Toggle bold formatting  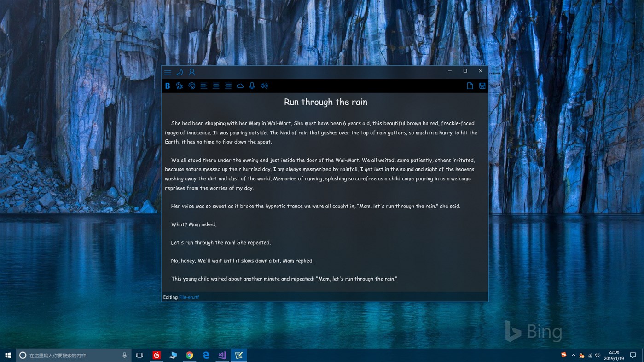tap(168, 86)
